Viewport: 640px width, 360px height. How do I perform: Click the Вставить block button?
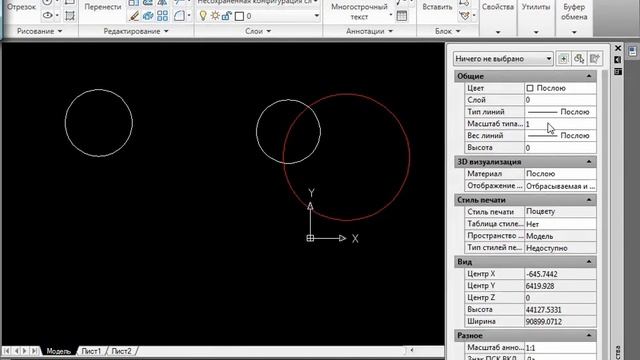point(437,7)
